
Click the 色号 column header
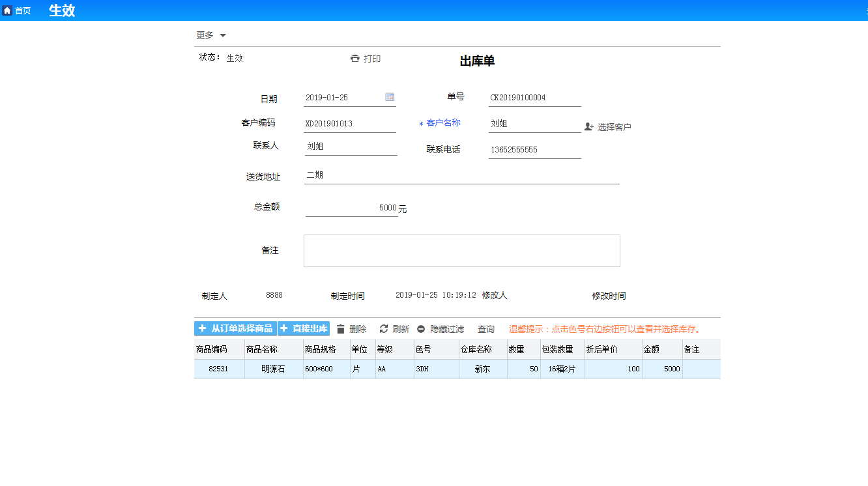click(x=437, y=349)
